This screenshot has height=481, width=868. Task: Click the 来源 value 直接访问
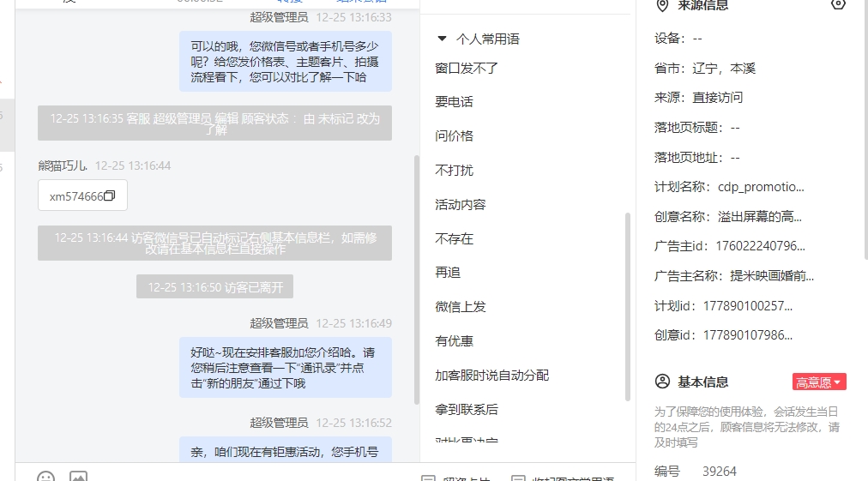pos(717,98)
